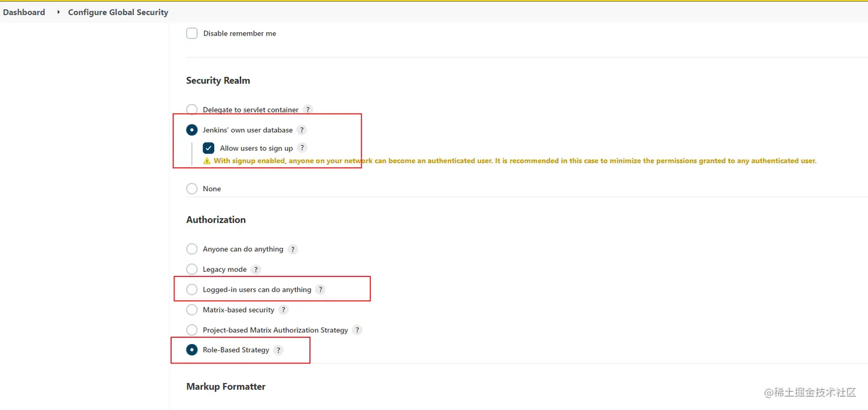Viewport: 868px width, 410px height.
Task: Tick the Disable remember me checkbox
Action: pyautogui.click(x=192, y=33)
